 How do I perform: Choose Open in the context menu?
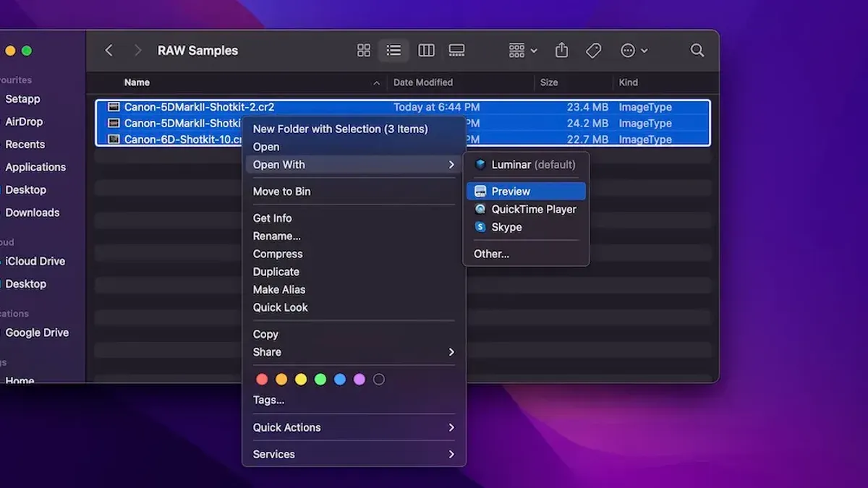(x=266, y=147)
